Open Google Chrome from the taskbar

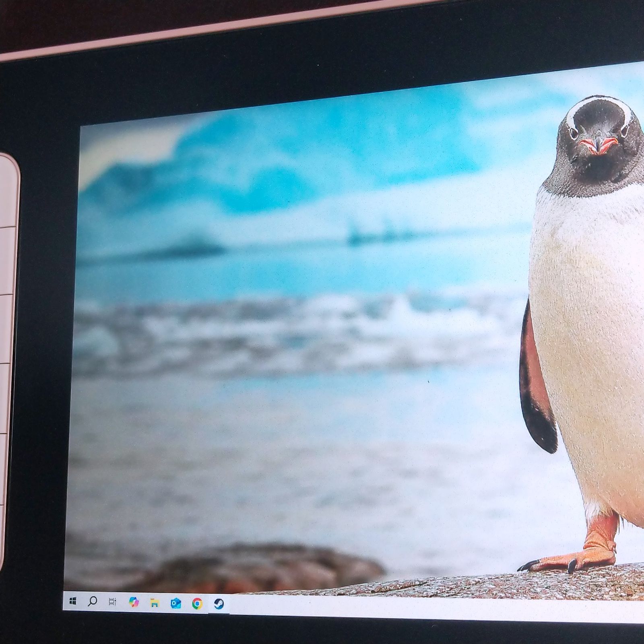(x=197, y=603)
